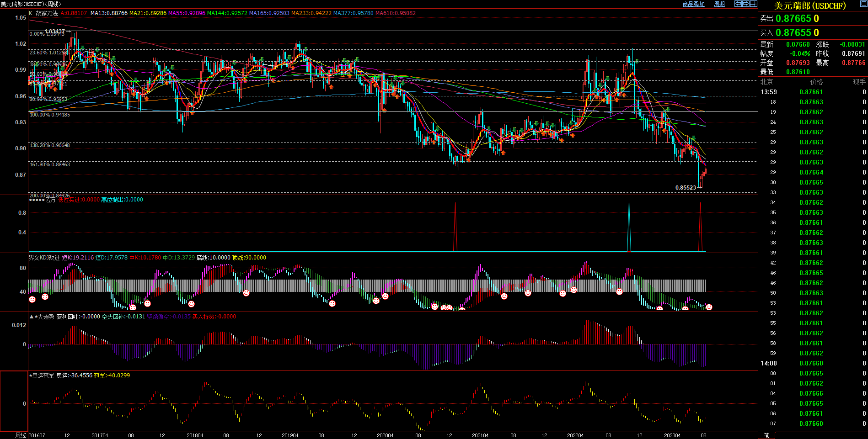This screenshot has width=868, height=439.
Task: Click the leftmost smiley marker in KDJ panel
Action: coord(32,300)
